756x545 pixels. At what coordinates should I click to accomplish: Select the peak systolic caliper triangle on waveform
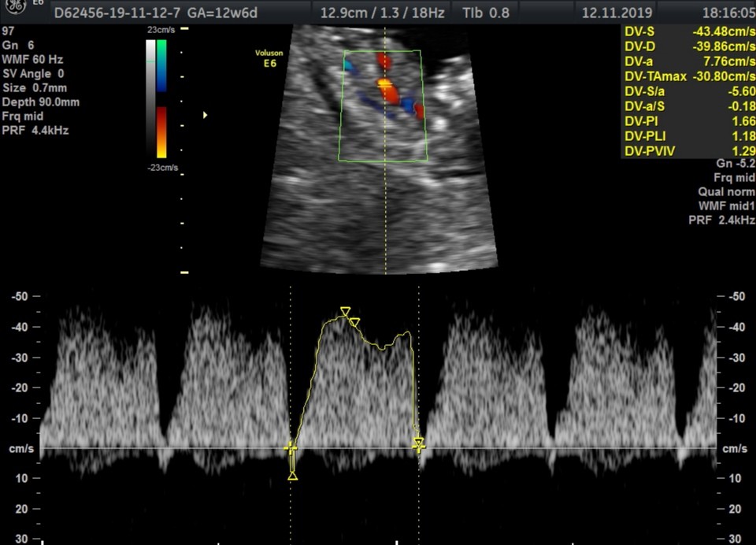[345, 313]
